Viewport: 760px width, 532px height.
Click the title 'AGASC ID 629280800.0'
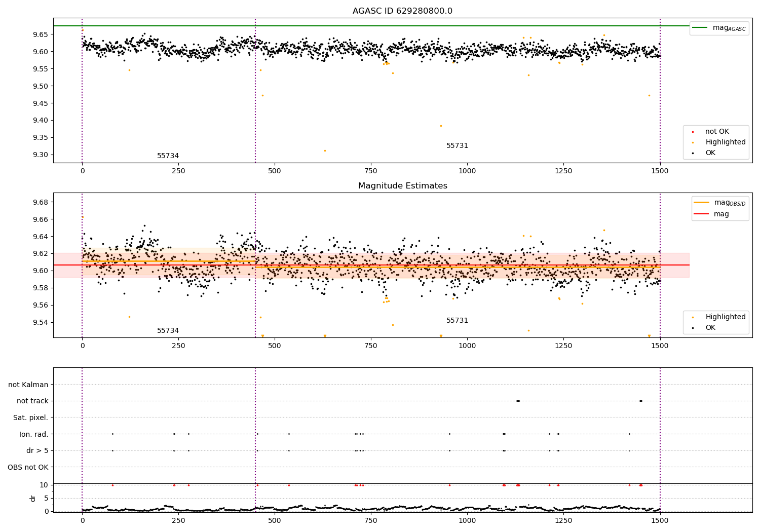pyautogui.click(x=402, y=11)
